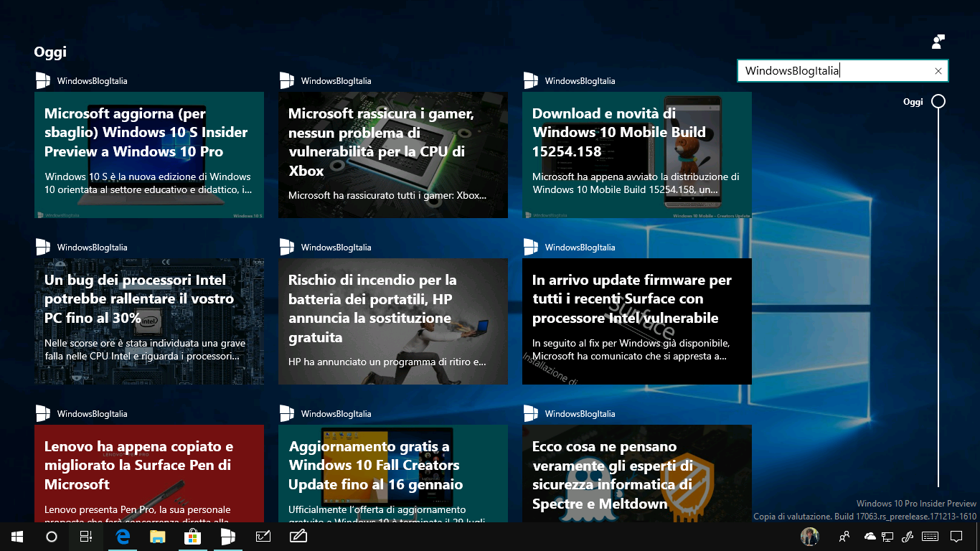This screenshot has width=980, height=551.
Task: Open the Surface firmware update card
Action: tap(637, 321)
